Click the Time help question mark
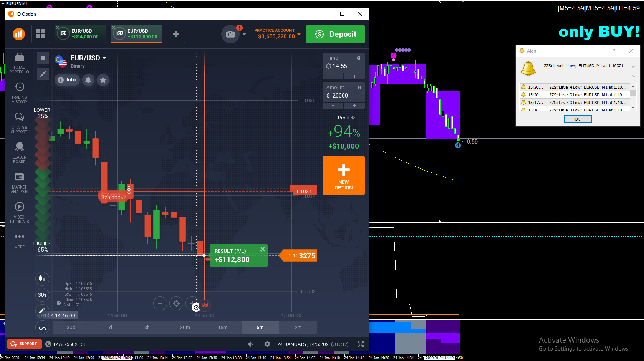Image resolution: width=644 pixels, height=361 pixels. click(359, 58)
